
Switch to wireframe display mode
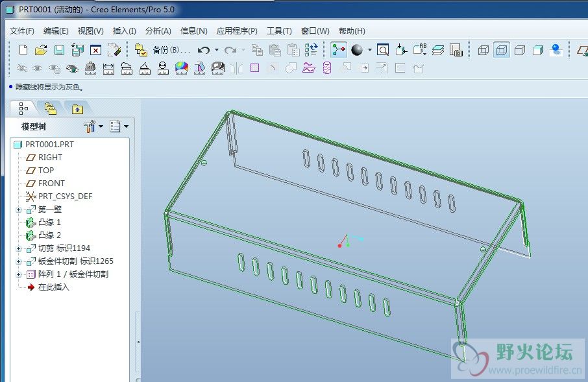click(484, 50)
